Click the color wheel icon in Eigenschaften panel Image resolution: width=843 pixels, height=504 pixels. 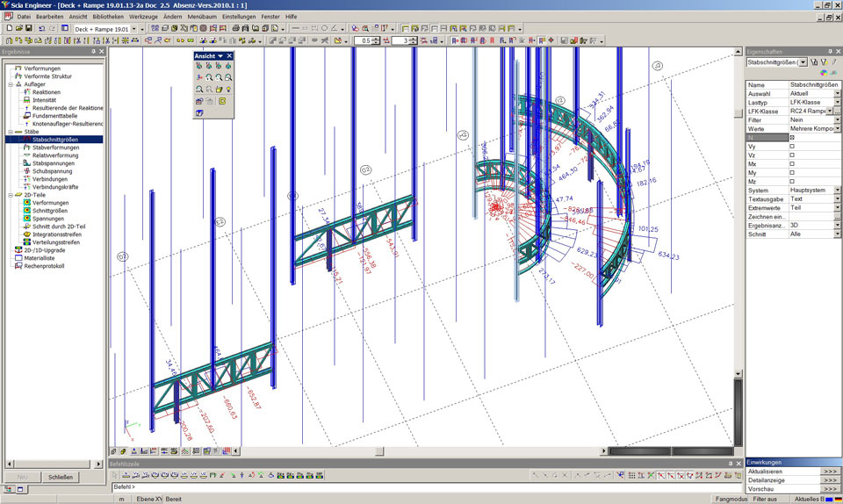coord(823,73)
